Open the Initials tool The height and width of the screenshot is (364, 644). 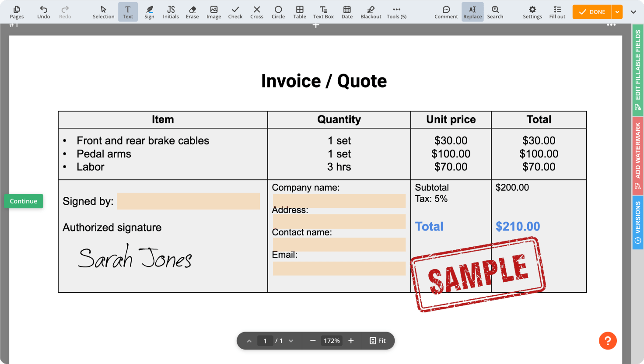(x=171, y=12)
